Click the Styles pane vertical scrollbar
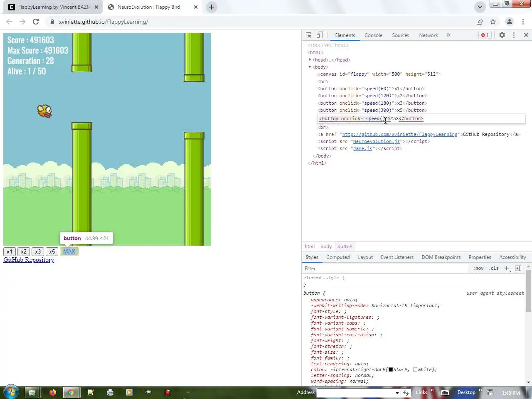 [x=528, y=291]
